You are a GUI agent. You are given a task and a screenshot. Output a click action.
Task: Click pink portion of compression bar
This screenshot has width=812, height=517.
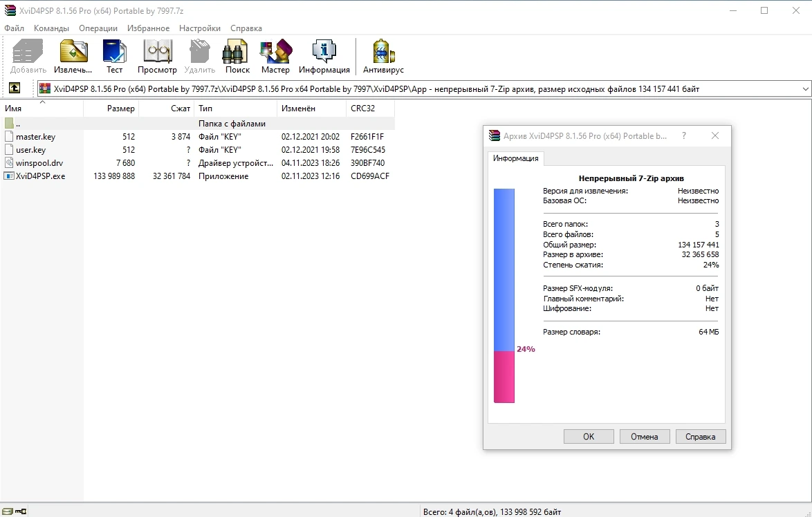(x=504, y=377)
